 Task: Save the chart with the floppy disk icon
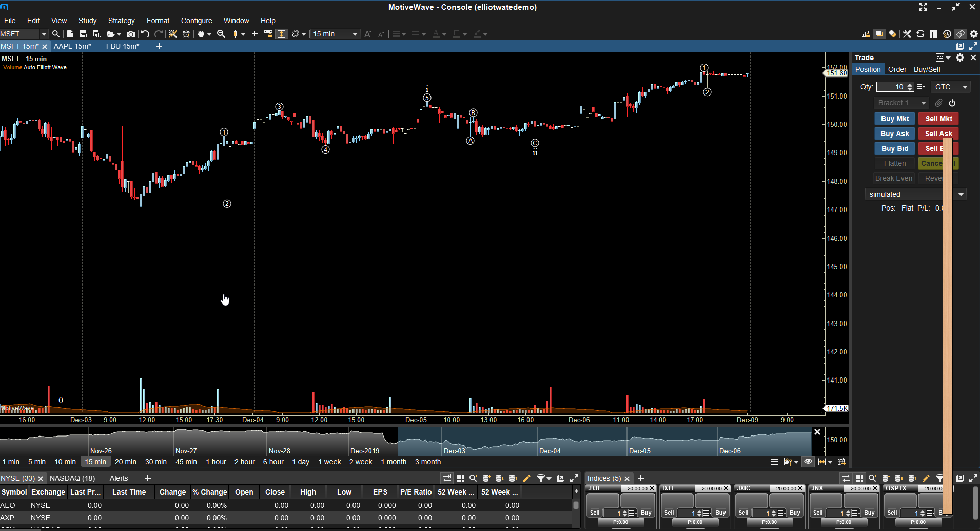(x=84, y=34)
